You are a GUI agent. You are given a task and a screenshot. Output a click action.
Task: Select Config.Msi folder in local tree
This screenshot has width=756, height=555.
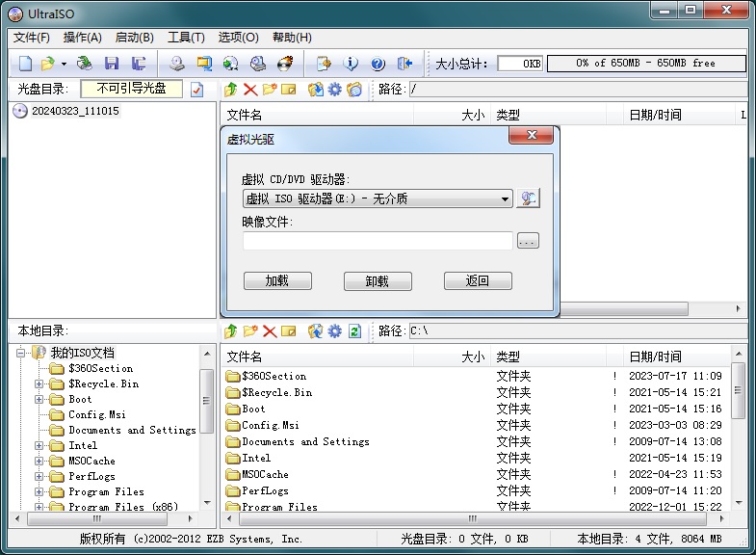(x=97, y=414)
